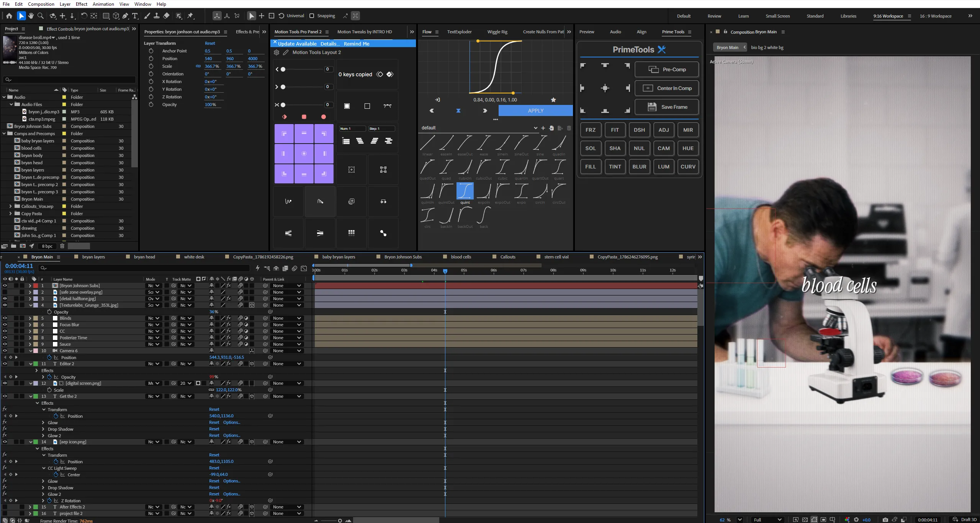This screenshot has width=980, height=523.
Task: Select the Puppet Pin tool
Action: (x=190, y=16)
